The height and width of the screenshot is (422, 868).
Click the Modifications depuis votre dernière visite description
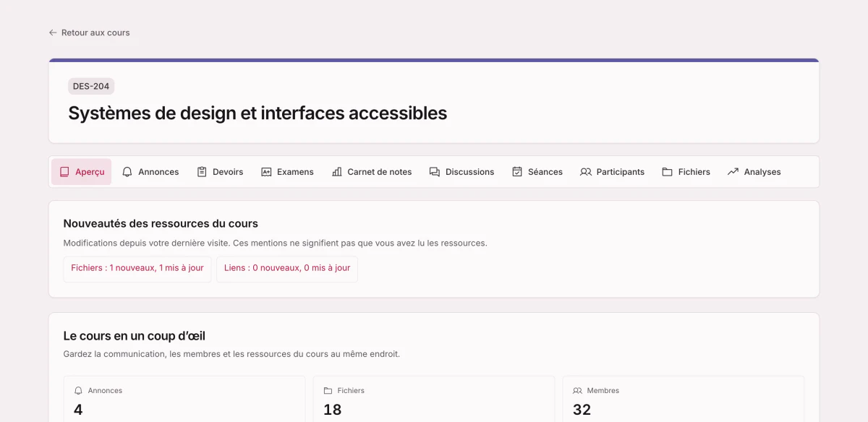(276, 243)
